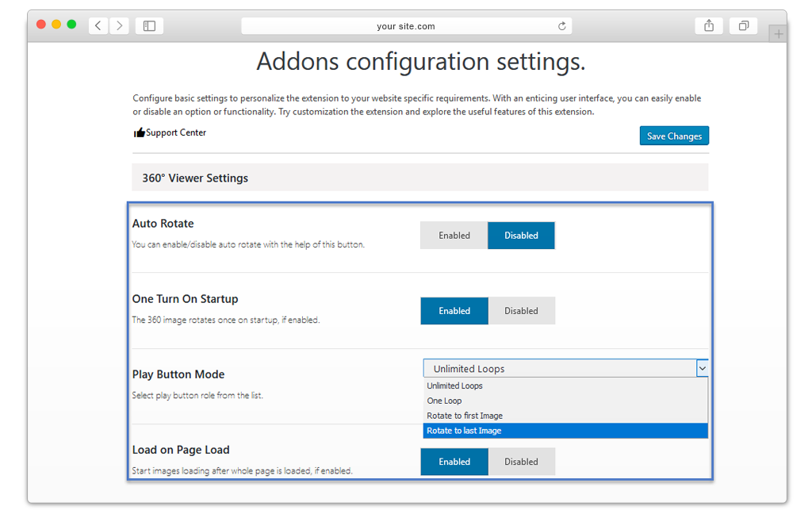Toggle the browser sidebar icon
The image size is (812, 510).
(149, 25)
